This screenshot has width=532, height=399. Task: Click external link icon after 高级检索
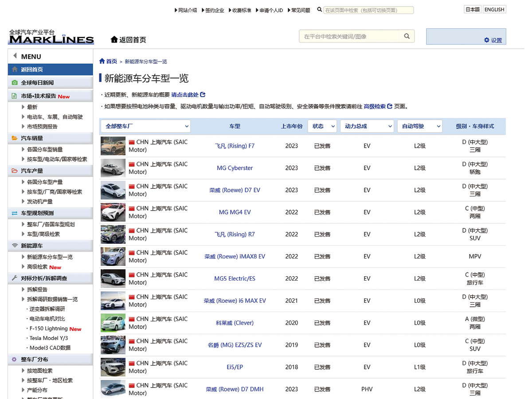click(x=390, y=106)
